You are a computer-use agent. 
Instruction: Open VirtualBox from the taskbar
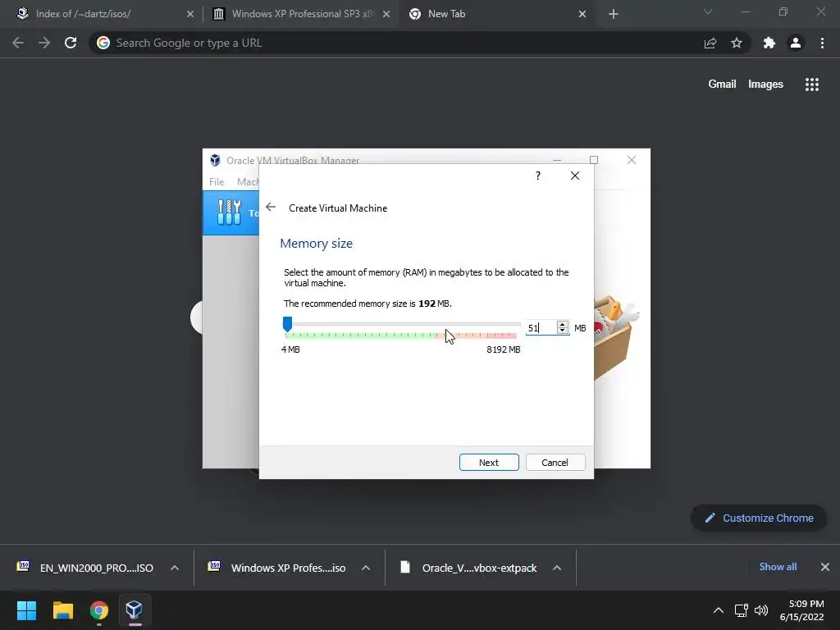(x=135, y=610)
